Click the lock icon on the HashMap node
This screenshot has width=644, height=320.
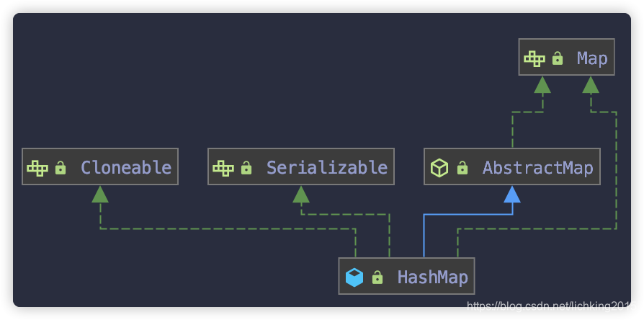[x=377, y=277]
